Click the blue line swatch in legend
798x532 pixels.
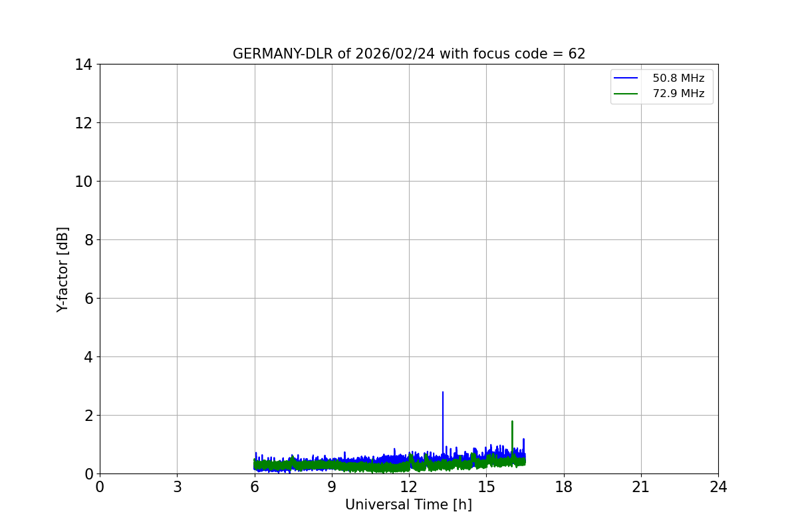coord(626,78)
